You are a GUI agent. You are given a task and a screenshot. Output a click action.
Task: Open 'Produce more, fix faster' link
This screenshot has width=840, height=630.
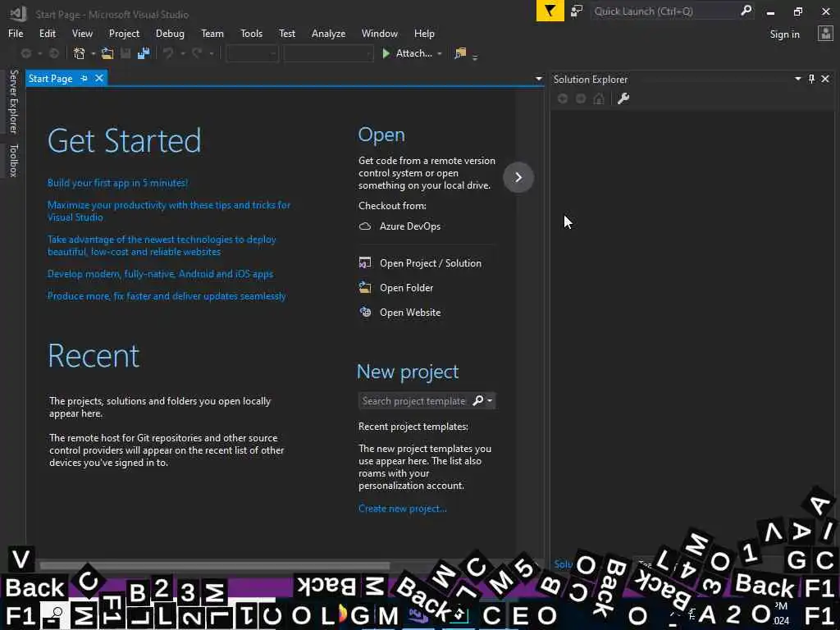pyautogui.click(x=167, y=295)
